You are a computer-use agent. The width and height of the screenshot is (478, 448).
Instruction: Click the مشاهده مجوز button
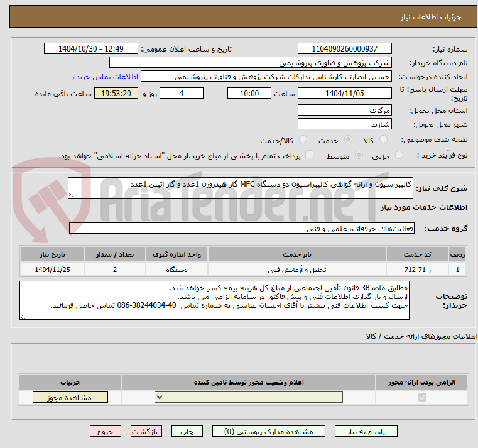[70, 397]
